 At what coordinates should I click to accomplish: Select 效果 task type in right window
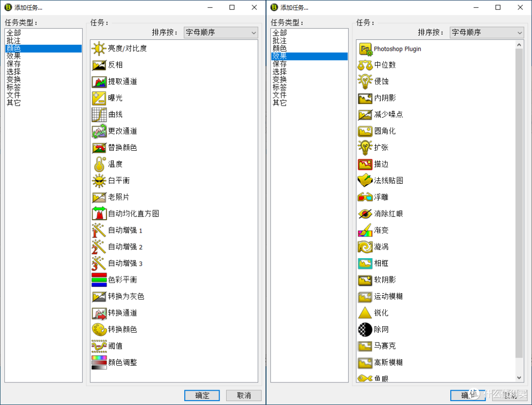click(x=309, y=56)
